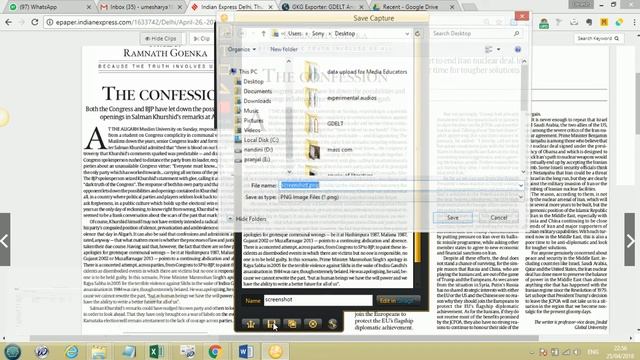Image resolution: width=640 pixels, height=360 pixels.
Task: Collapse the folder pane with Hide Folders
Action: pos(247,219)
